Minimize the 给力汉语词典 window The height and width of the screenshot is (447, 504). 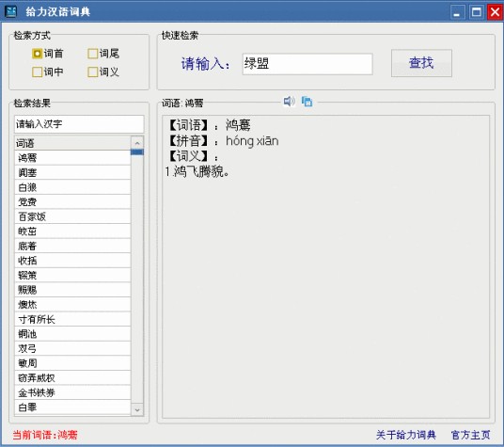coord(457,12)
